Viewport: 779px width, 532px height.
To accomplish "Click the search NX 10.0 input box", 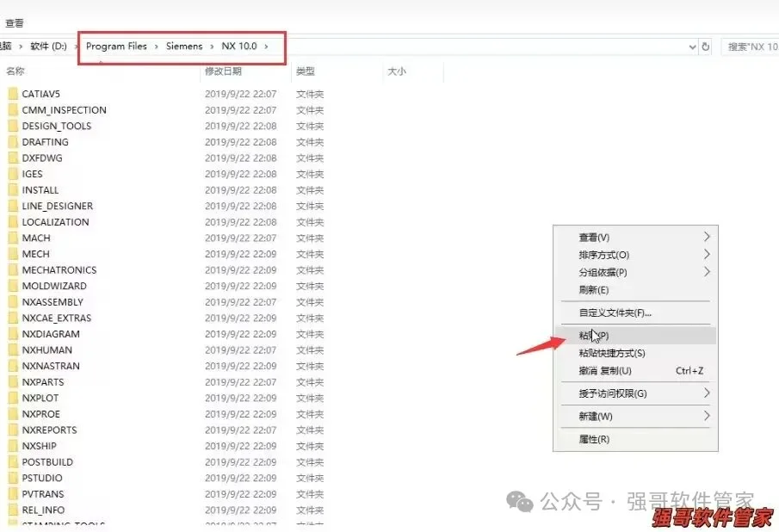I will (751, 46).
